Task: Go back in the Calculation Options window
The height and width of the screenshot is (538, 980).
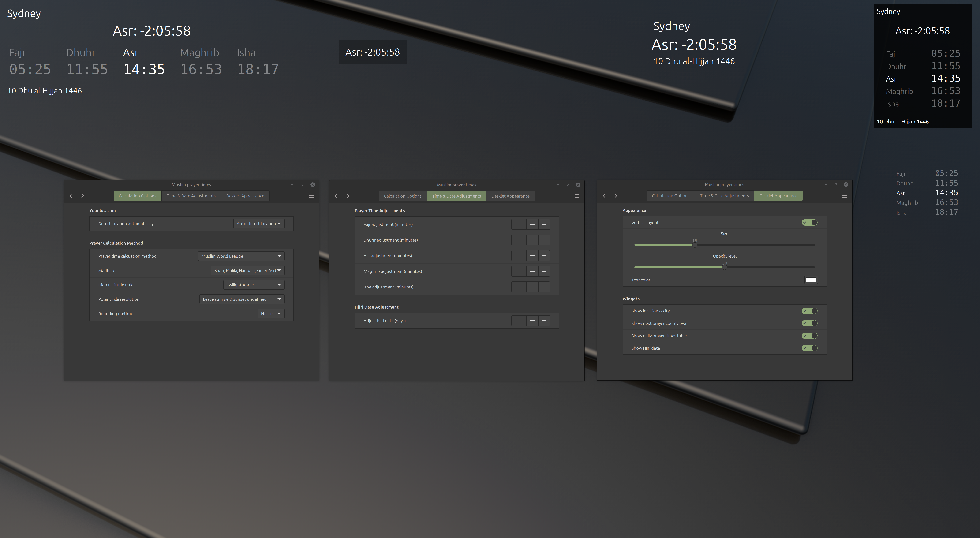Action: coord(71,196)
